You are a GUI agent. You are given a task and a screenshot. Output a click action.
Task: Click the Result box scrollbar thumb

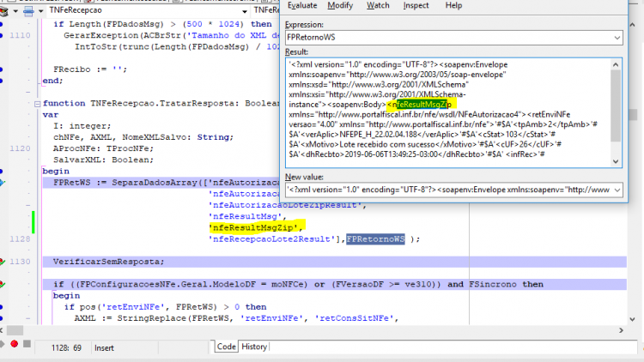tap(616, 106)
